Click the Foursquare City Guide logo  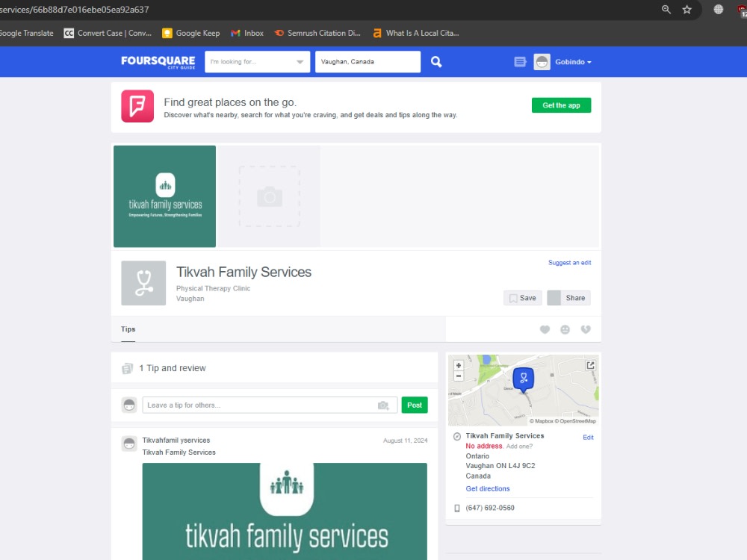pos(158,62)
